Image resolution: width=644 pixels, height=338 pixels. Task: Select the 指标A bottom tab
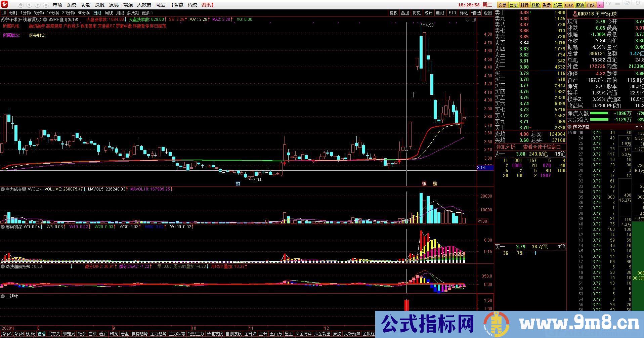(6, 334)
